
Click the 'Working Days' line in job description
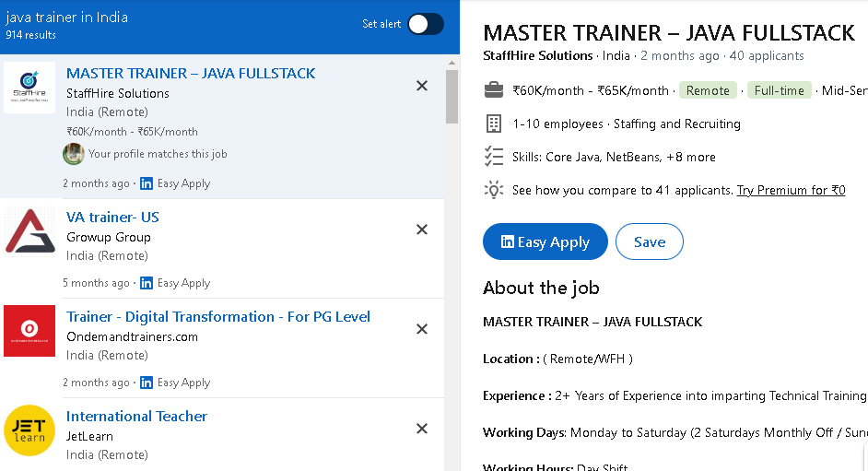pos(675,433)
